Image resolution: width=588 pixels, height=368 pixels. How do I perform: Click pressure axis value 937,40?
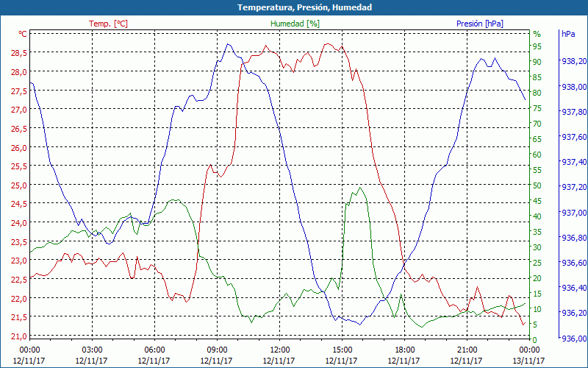coord(574,162)
